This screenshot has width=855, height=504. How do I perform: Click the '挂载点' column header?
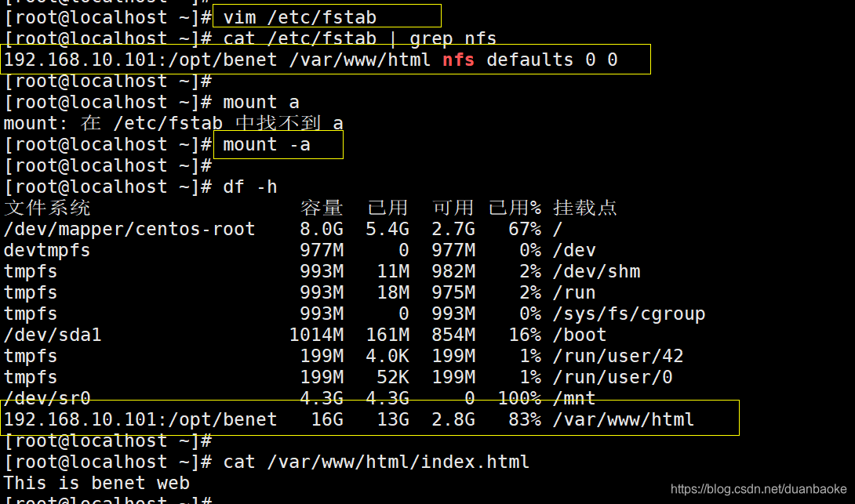coord(585,208)
